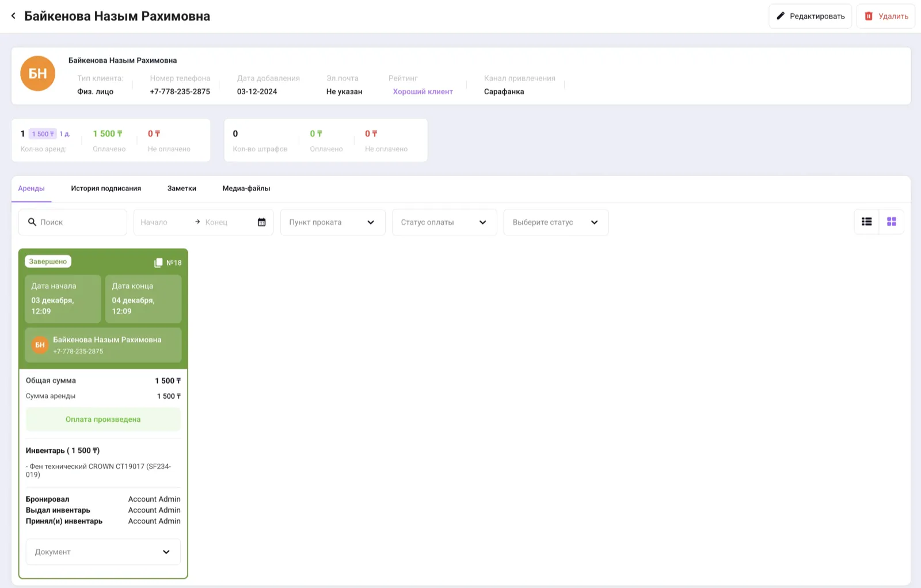Switch to the Заметки tab
921x588 pixels.
point(182,188)
